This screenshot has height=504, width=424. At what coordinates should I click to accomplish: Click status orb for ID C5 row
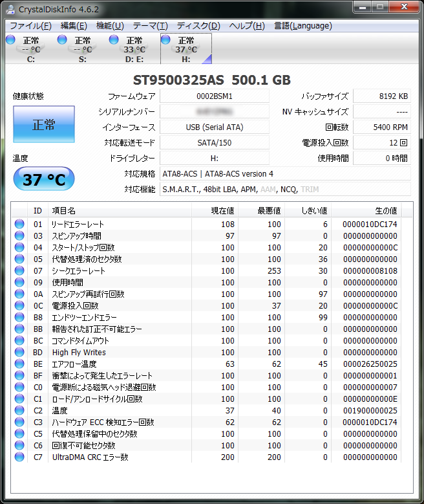pos(19,433)
